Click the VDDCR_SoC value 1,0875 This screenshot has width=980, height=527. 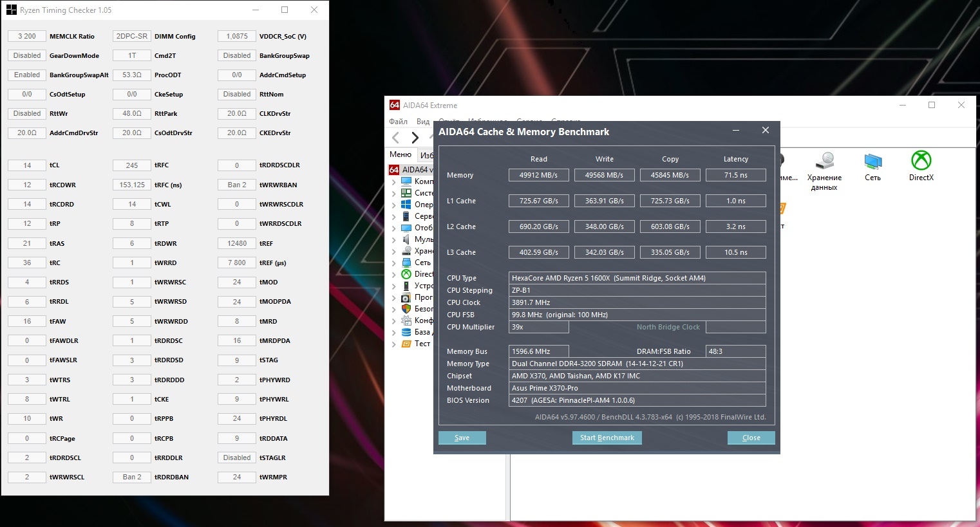pos(237,36)
